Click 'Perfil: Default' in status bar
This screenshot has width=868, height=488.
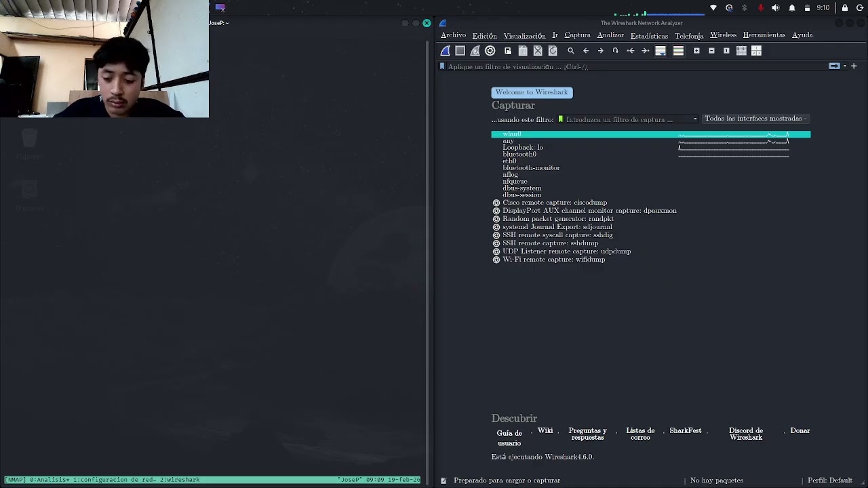point(830,481)
